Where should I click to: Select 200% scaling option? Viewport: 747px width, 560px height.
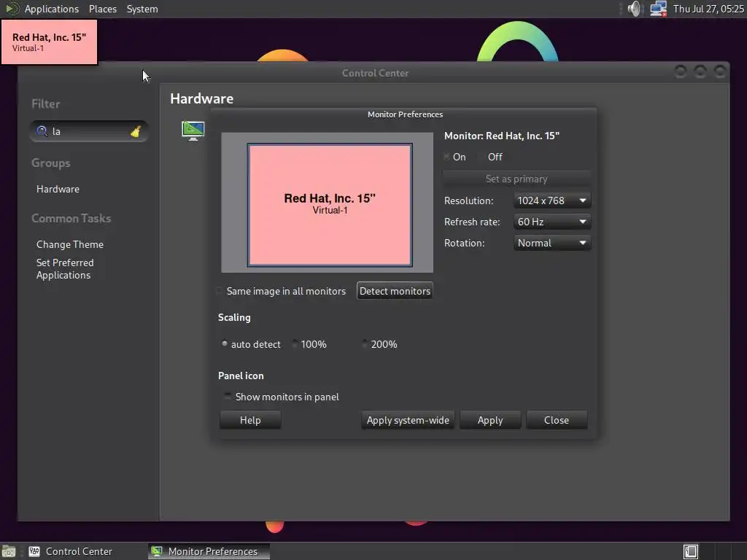pos(365,343)
